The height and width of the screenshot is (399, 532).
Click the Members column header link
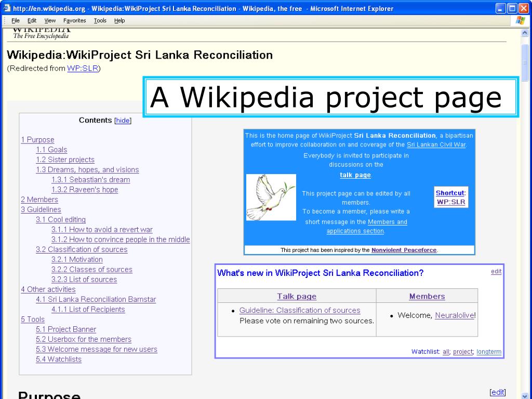tap(427, 296)
